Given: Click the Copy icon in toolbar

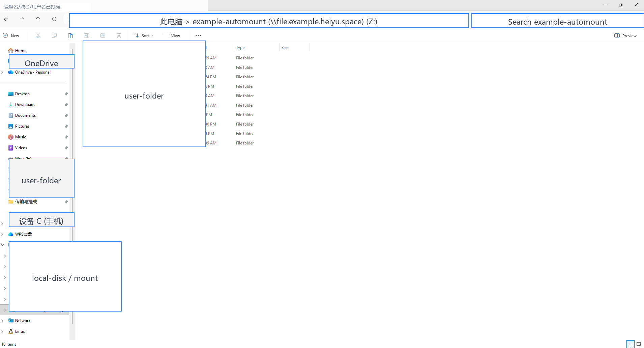Looking at the screenshot, I should point(54,35).
